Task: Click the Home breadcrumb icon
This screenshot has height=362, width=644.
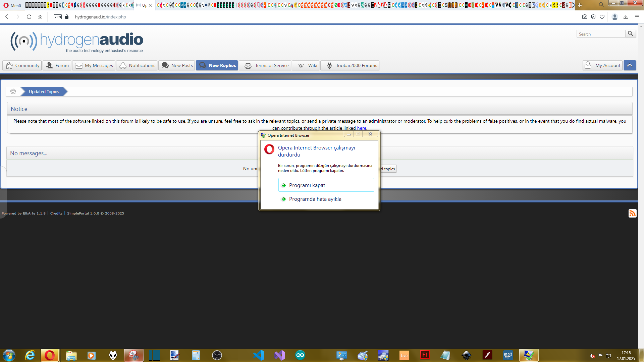Action: [x=13, y=92]
